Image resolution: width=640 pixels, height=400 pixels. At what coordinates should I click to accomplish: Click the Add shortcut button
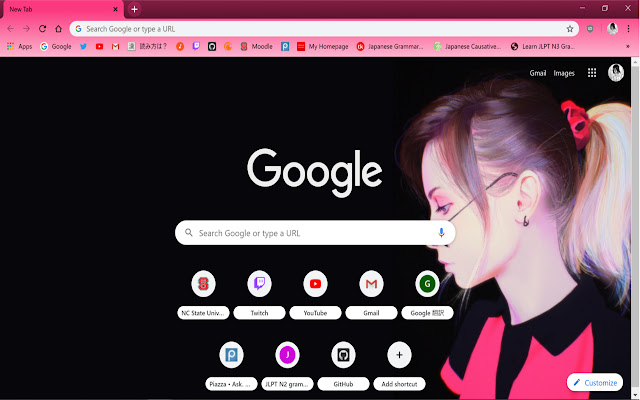click(x=399, y=366)
